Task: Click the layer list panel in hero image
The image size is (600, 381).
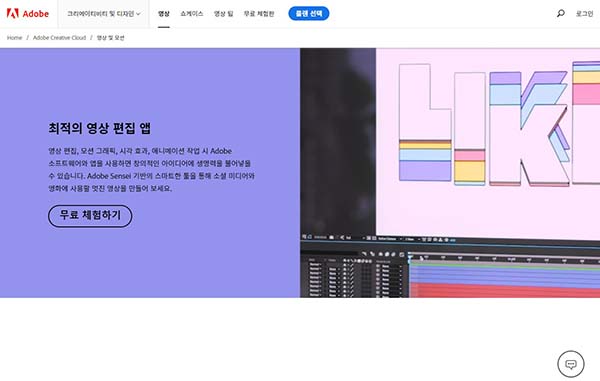Action: point(354,277)
